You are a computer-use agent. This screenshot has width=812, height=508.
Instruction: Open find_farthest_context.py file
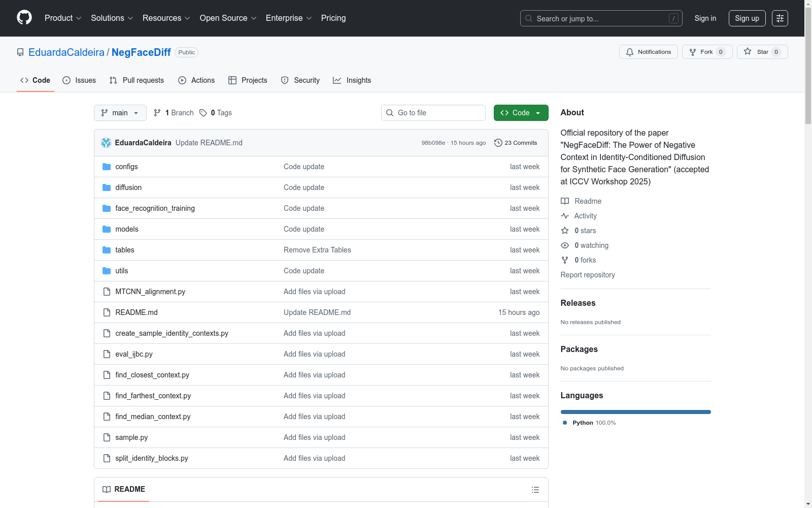(x=153, y=396)
